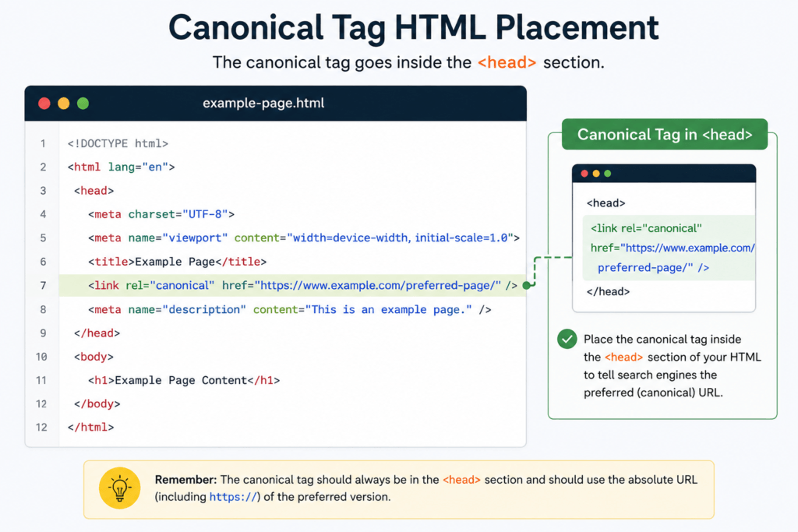Click the opening <head> tag on line 3
Screen dimensions: 798x532
coord(94,191)
